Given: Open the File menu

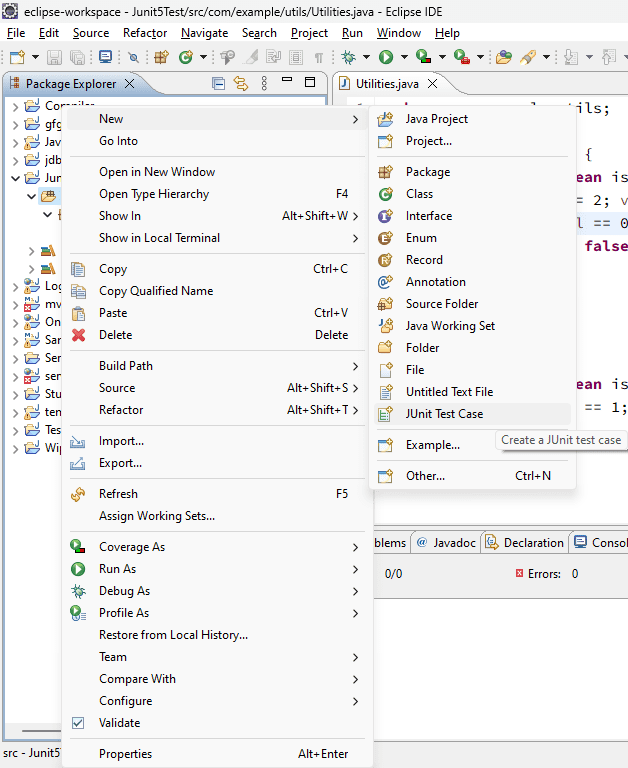Looking at the screenshot, I should 16,33.
